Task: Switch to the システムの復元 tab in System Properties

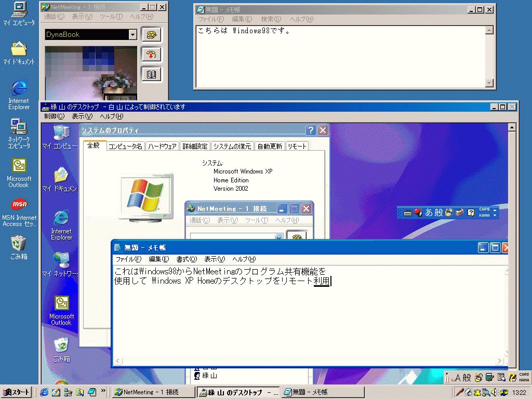Action: 232,146
